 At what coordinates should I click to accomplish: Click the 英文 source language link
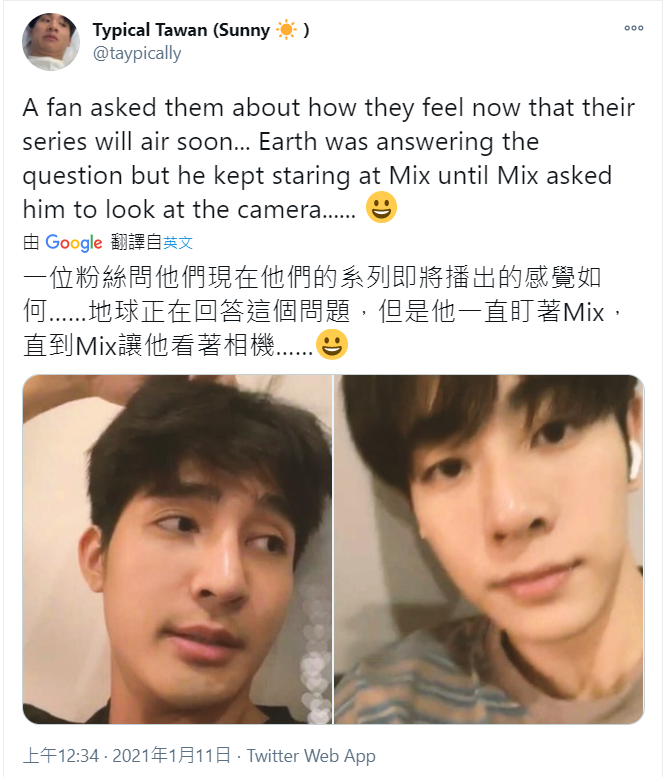(177, 243)
